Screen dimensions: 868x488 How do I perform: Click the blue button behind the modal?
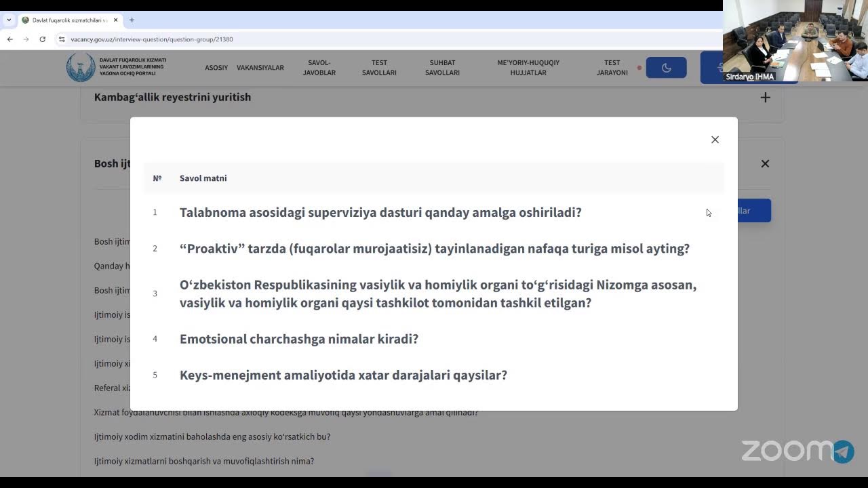(x=754, y=211)
